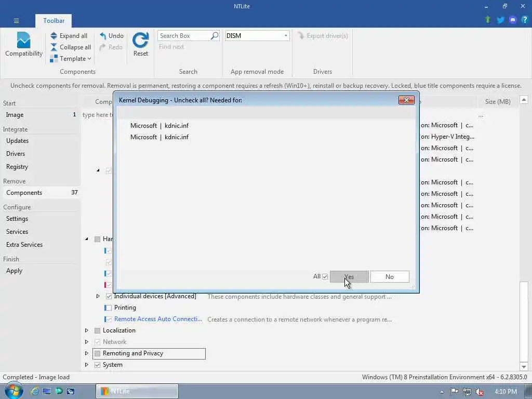Select the Remote Access Auto Connection item
The image size is (532, 399).
(x=158, y=319)
